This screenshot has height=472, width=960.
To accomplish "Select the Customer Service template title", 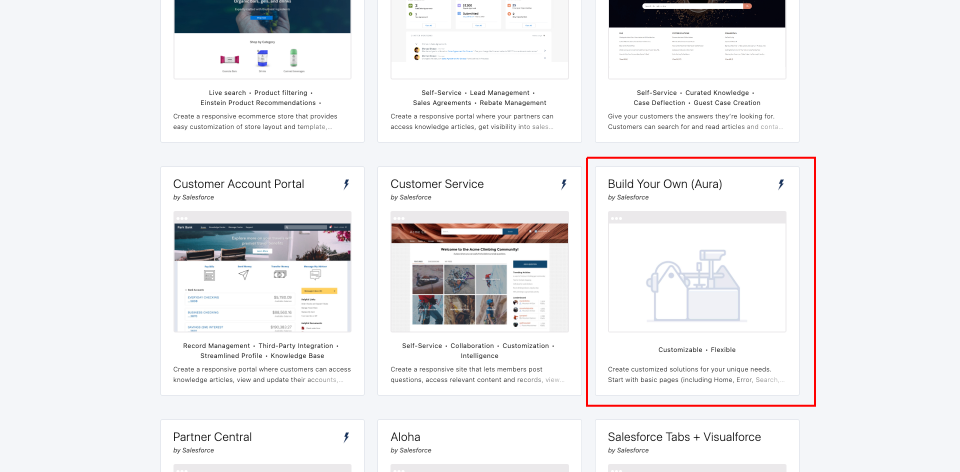I will pos(436,184).
